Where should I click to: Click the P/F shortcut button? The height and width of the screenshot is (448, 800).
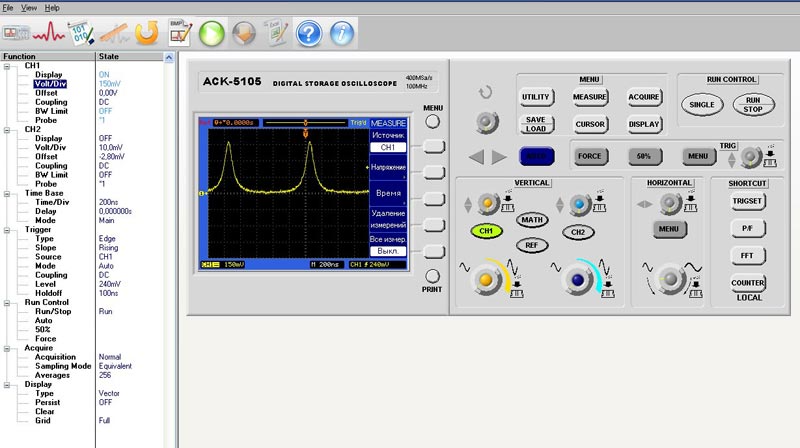coord(747,228)
